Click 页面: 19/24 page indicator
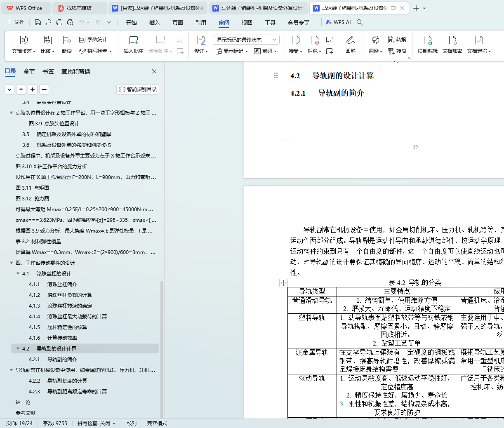504x428 pixels. tap(19, 423)
